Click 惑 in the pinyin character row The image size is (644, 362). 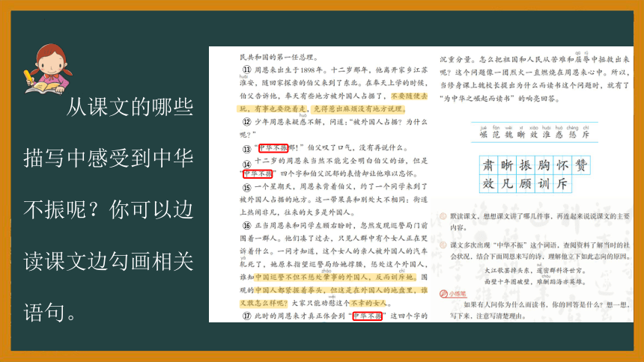click(559, 135)
